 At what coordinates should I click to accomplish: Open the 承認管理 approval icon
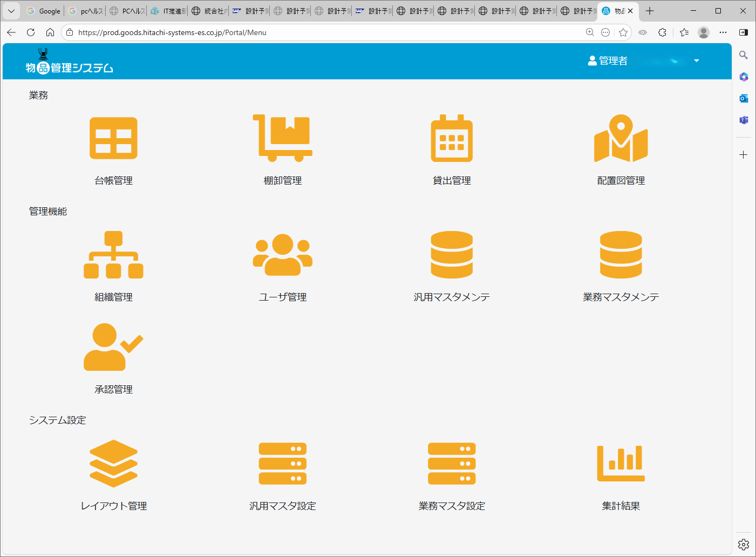pos(113,348)
